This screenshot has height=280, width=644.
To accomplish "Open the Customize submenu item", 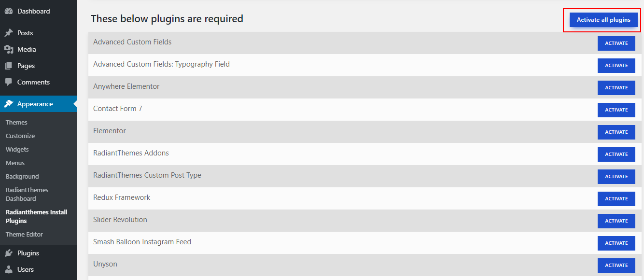I will 20,136.
